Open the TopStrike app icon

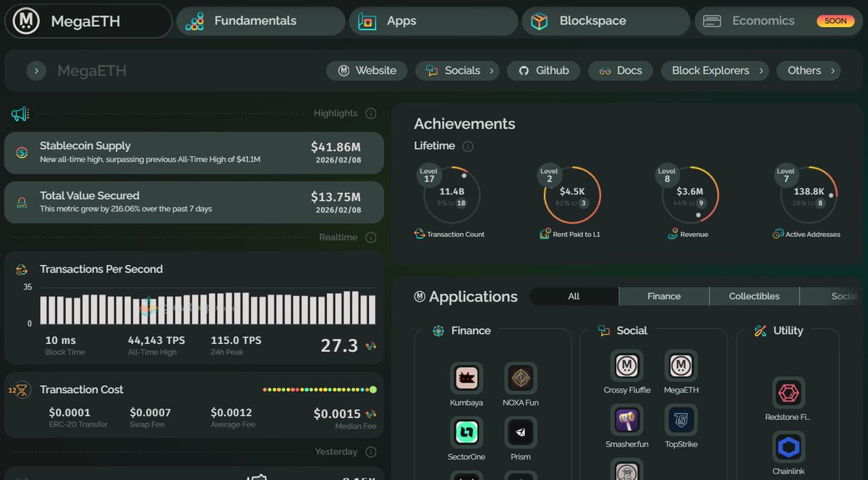[681, 421]
